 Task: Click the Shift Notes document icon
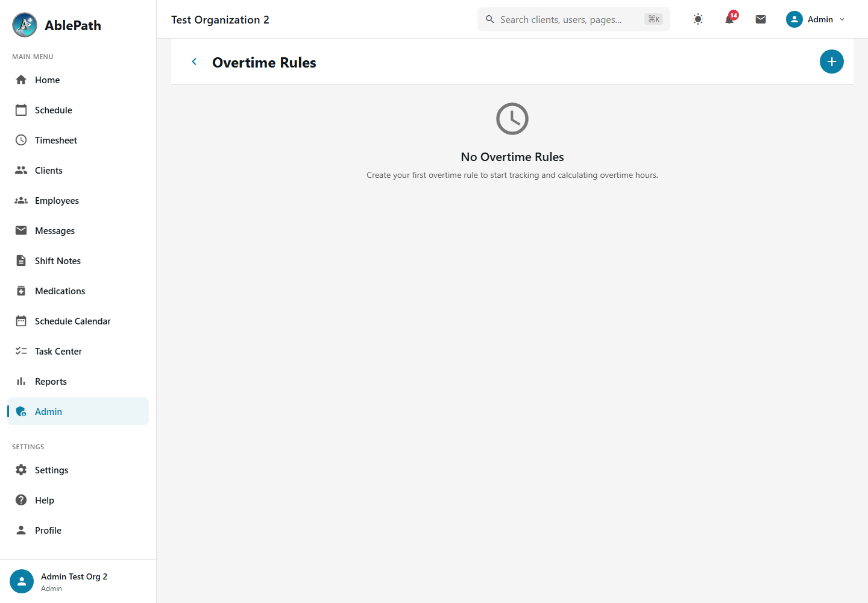pyautogui.click(x=21, y=260)
